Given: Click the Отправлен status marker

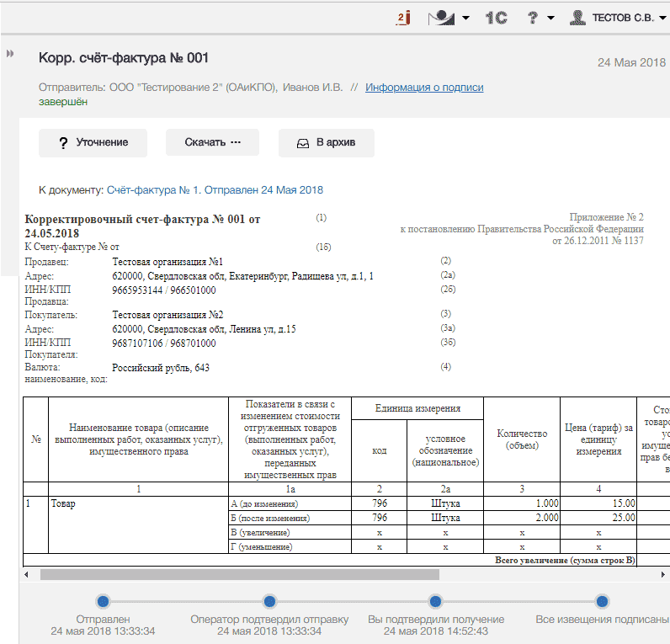Looking at the screenshot, I should point(103,602).
